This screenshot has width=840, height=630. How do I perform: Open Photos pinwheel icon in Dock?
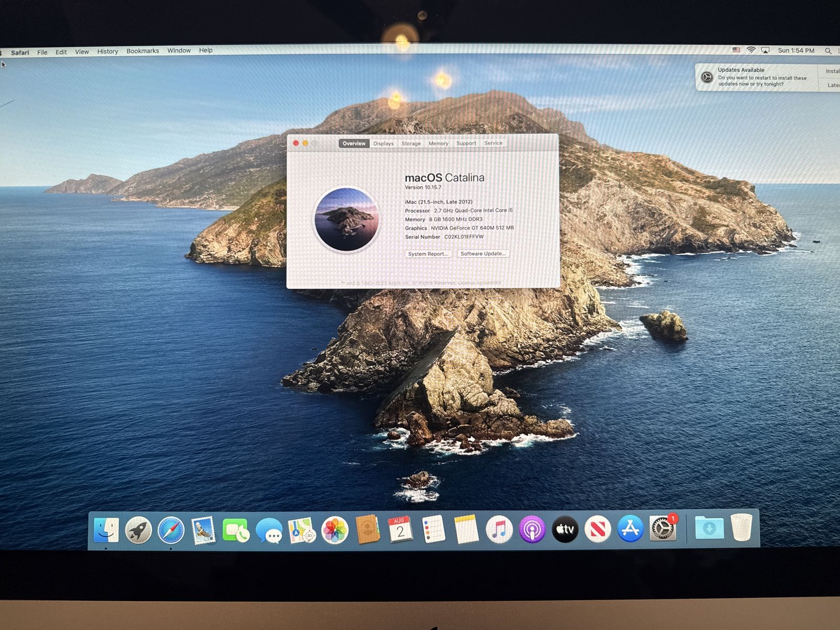(x=334, y=530)
